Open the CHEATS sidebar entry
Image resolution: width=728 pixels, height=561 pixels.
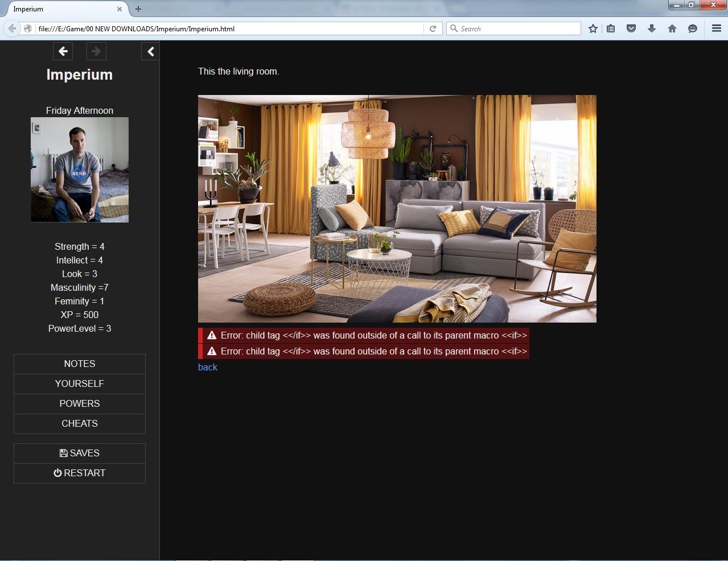point(80,424)
